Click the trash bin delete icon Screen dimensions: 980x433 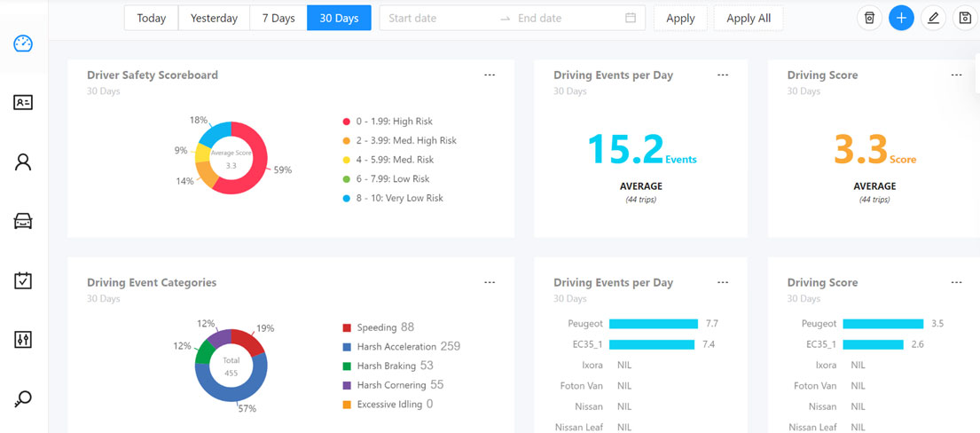[869, 18]
